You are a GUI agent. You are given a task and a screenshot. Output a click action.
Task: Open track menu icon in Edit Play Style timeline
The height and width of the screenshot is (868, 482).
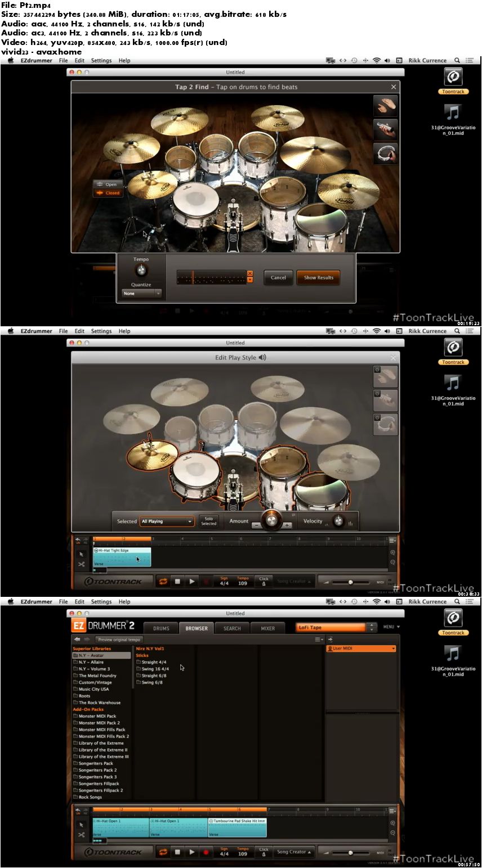(392, 540)
